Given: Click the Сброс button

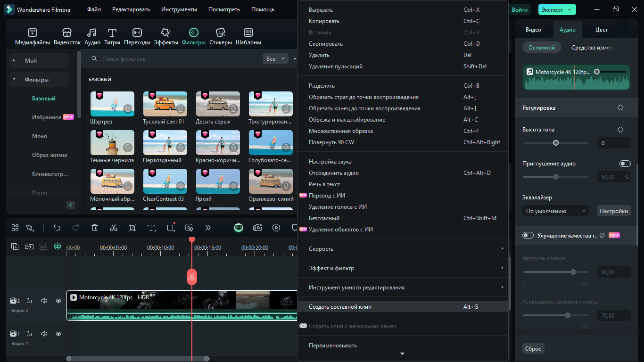Looking at the screenshot, I should tap(533, 349).
